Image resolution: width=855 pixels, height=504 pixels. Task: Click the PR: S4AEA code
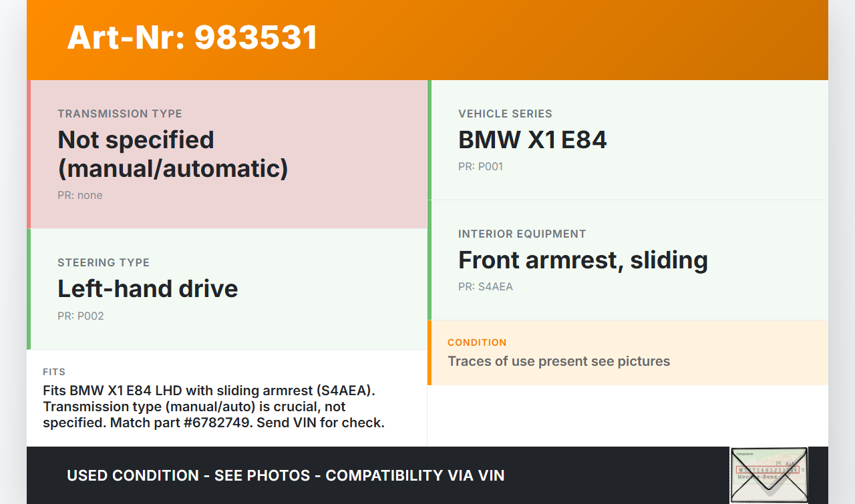pos(486,287)
